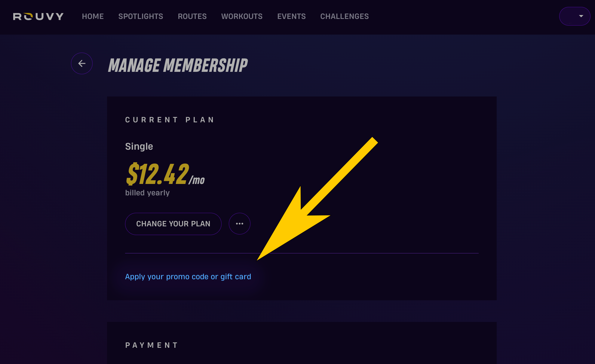Open the HOME menu item
This screenshot has height=364, width=595.
[93, 17]
